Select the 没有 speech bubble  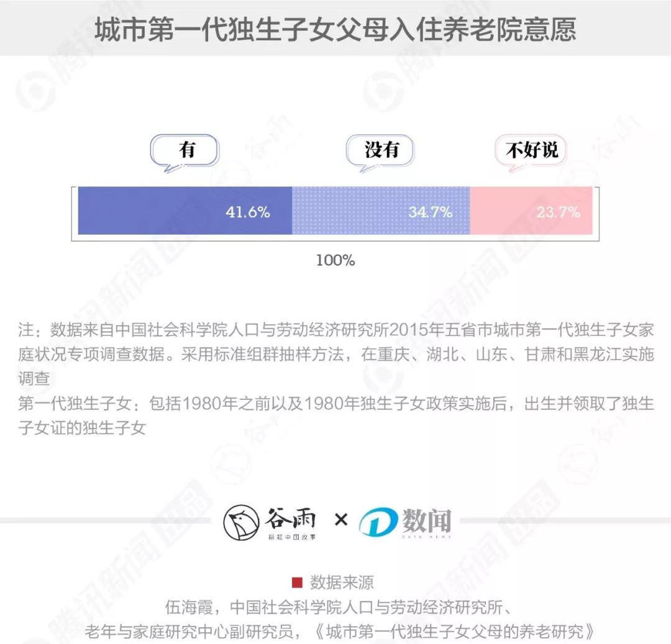click(x=381, y=151)
